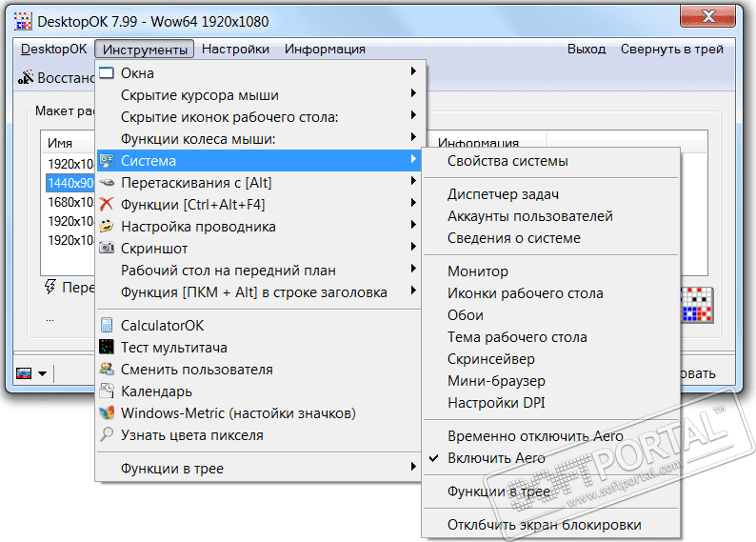Open the DesktopOK menu
The width and height of the screenshot is (756, 542).
click(x=54, y=50)
